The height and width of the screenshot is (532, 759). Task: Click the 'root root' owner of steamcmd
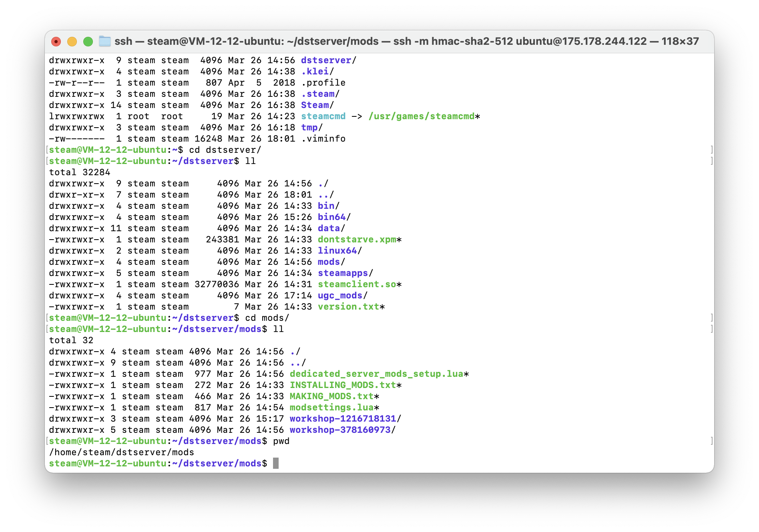pyautogui.click(x=155, y=116)
